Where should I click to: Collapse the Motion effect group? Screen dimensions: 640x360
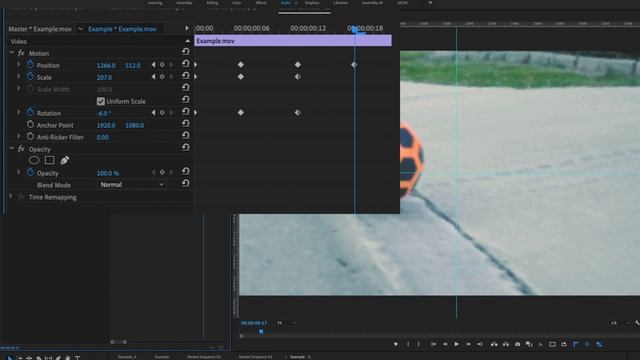[11, 53]
